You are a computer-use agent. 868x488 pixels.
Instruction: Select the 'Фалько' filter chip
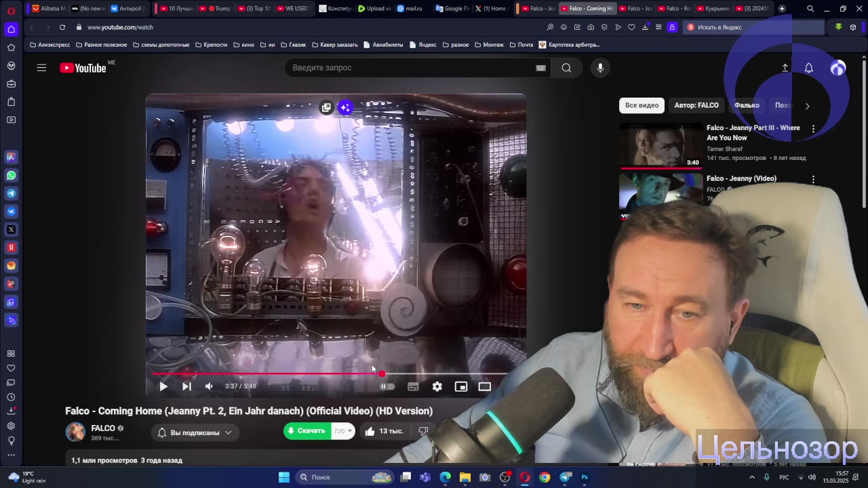click(x=747, y=105)
